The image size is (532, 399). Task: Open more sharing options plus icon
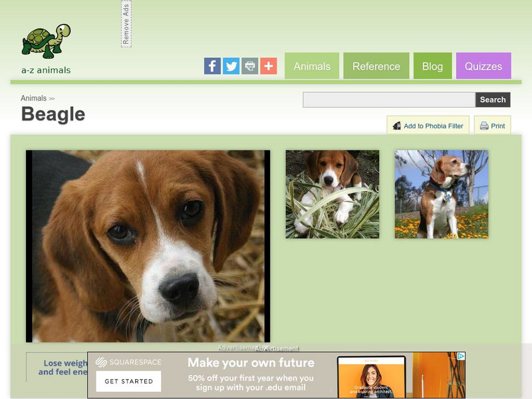(269, 66)
